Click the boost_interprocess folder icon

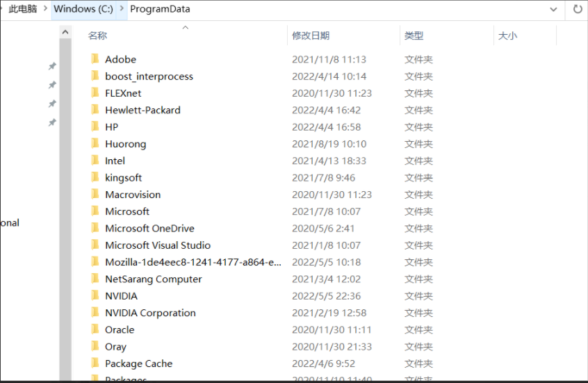pyautogui.click(x=95, y=76)
